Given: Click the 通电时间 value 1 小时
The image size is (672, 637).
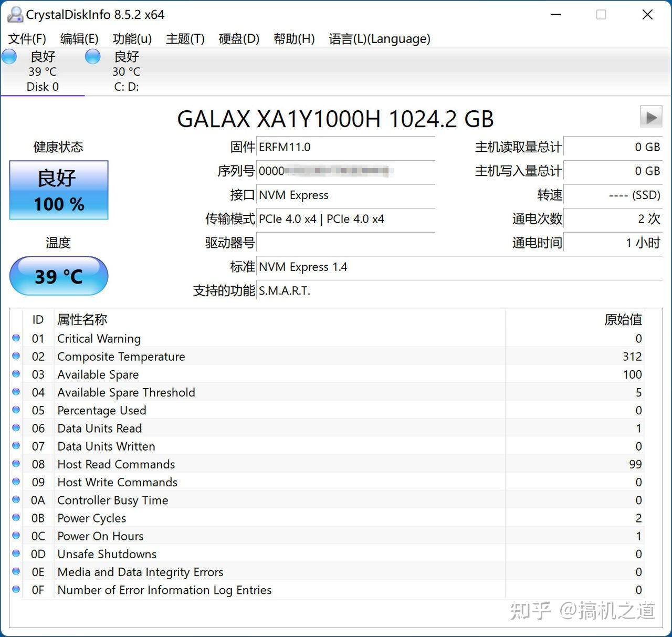Looking at the screenshot, I should coord(613,243).
